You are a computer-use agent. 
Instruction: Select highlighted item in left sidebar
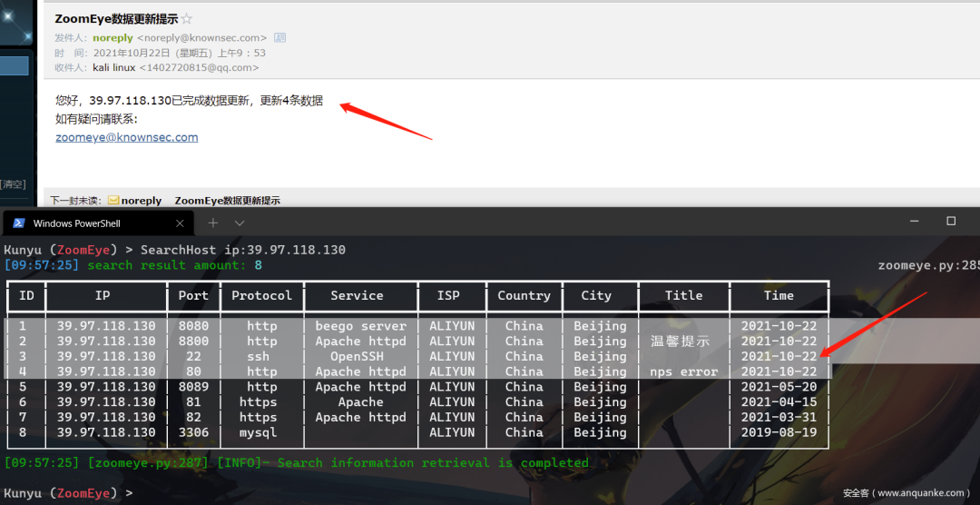tap(15, 66)
